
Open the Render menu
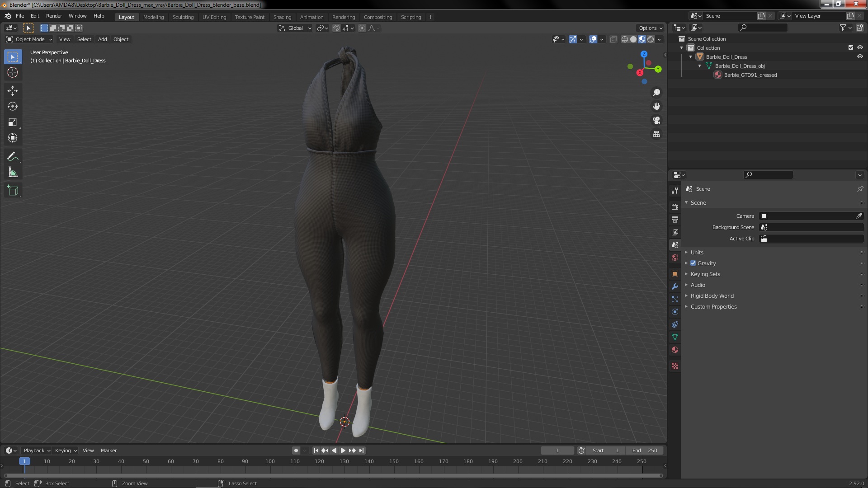[x=54, y=16]
